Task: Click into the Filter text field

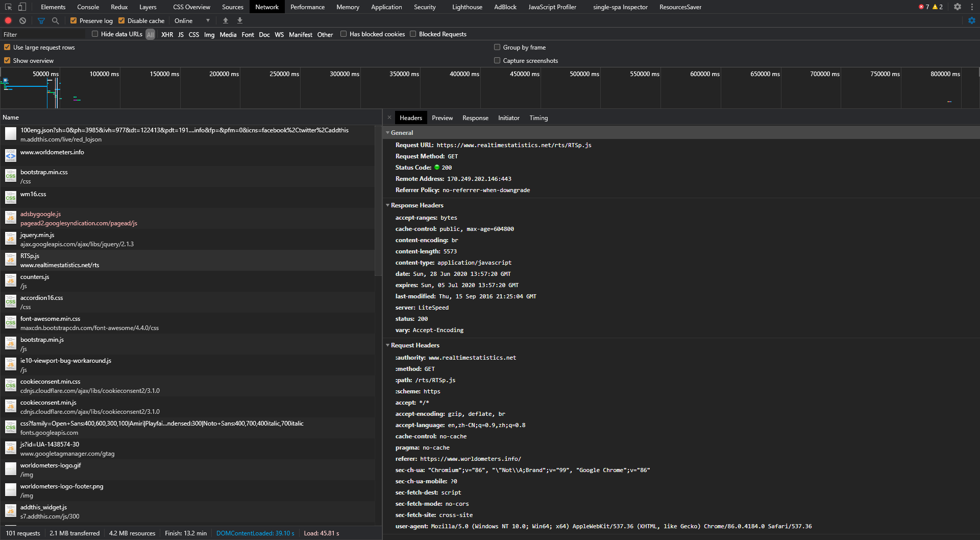Action: click(x=44, y=35)
